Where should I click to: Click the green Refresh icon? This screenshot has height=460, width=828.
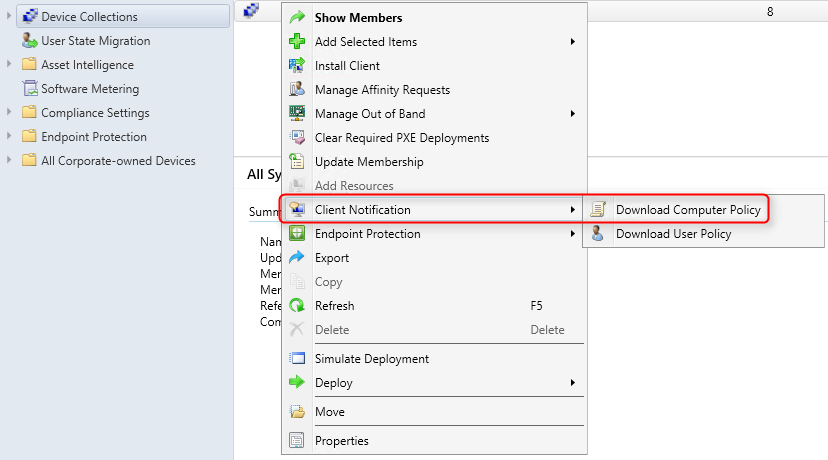pos(297,305)
